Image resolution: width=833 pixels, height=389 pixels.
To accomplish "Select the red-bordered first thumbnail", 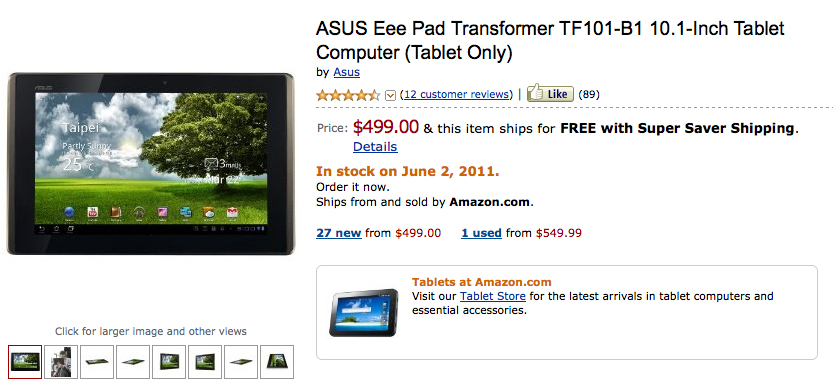I will click(x=25, y=362).
